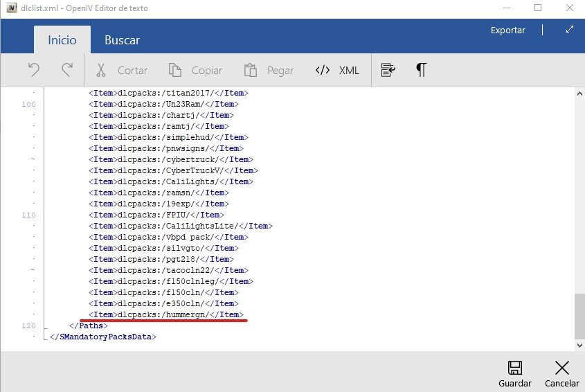The image size is (585, 392).
Task: Click the ramsn item line
Action: [x=159, y=193]
